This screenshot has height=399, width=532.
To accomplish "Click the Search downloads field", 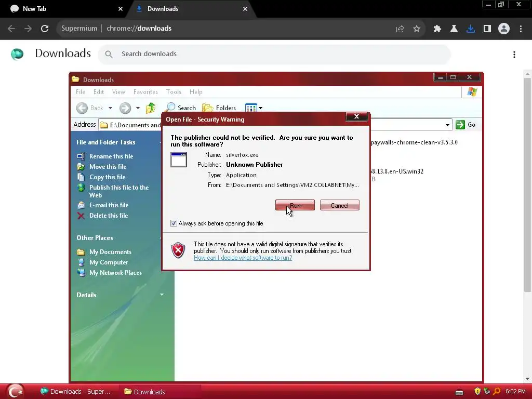I will coord(274,54).
